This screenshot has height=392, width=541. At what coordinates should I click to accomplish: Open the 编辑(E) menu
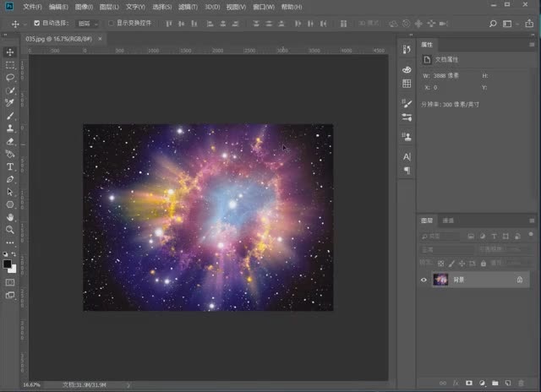[58, 7]
